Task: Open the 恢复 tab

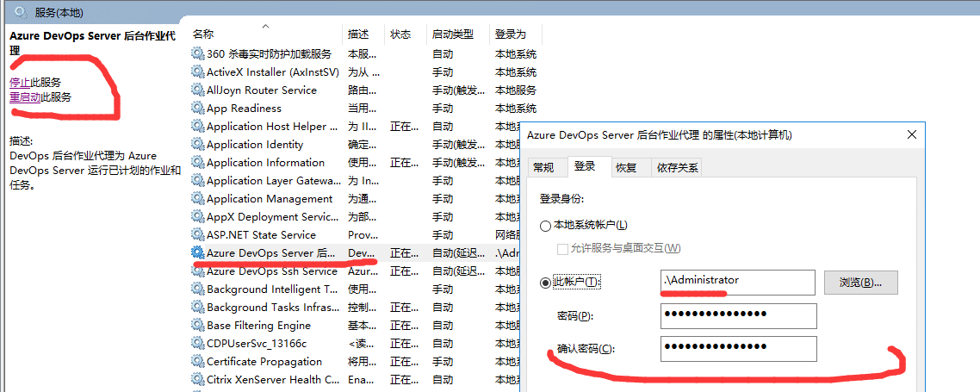Action: tap(626, 167)
